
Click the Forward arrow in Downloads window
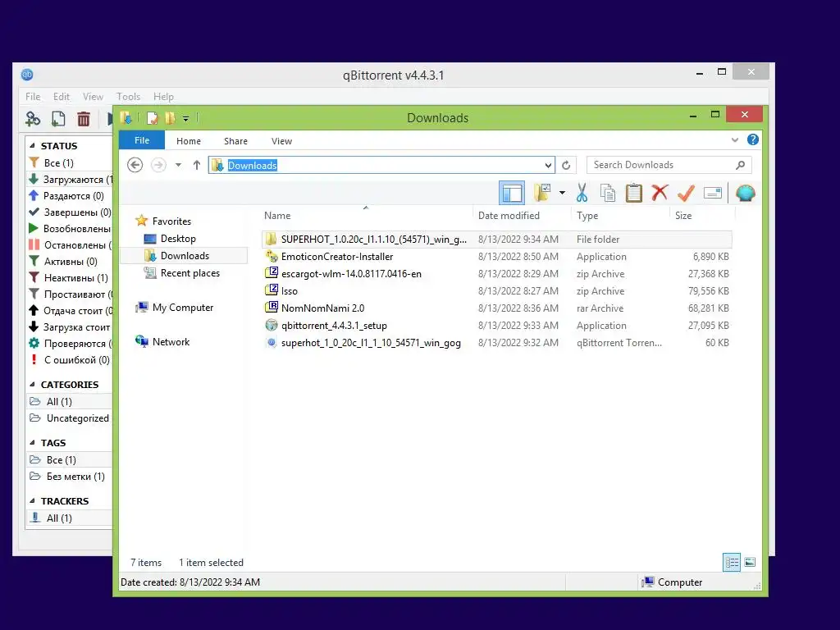coord(158,165)
